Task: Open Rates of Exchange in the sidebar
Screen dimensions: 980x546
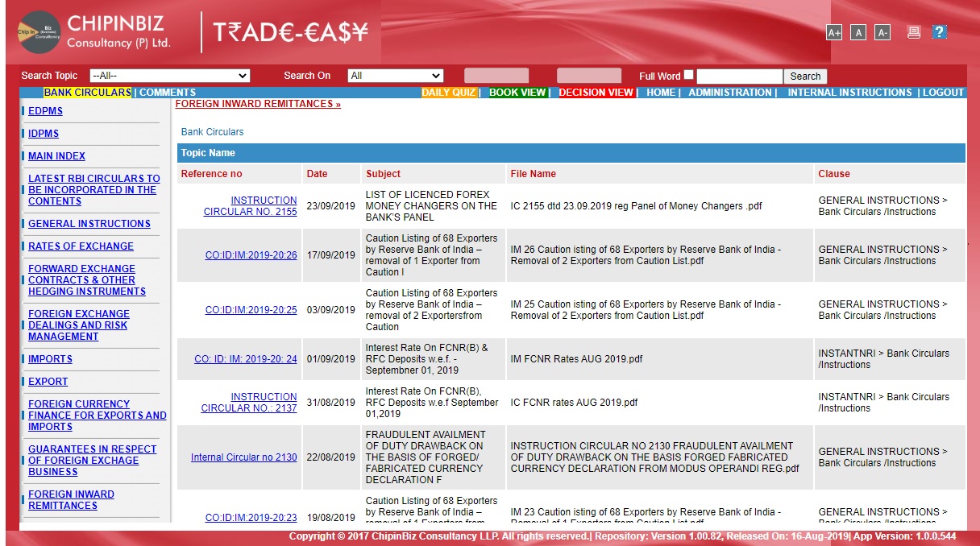Action: pos(81,246)
